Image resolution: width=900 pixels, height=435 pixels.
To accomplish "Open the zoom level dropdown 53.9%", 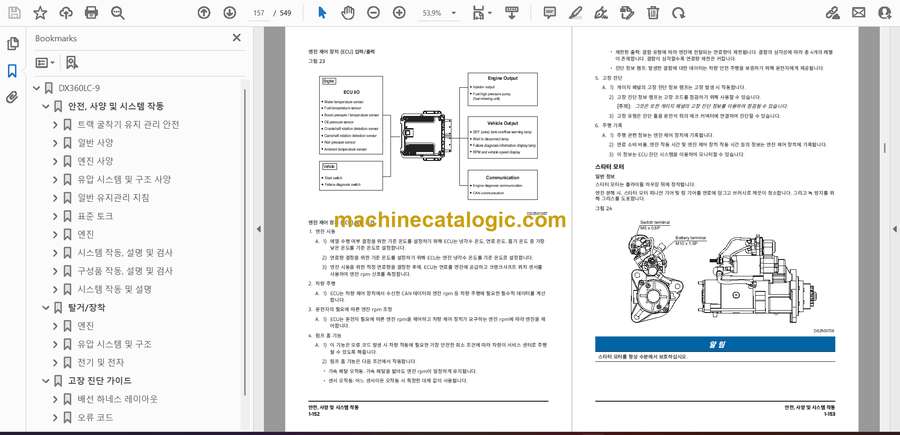I will pyautogui.click(x=439, y=13).
